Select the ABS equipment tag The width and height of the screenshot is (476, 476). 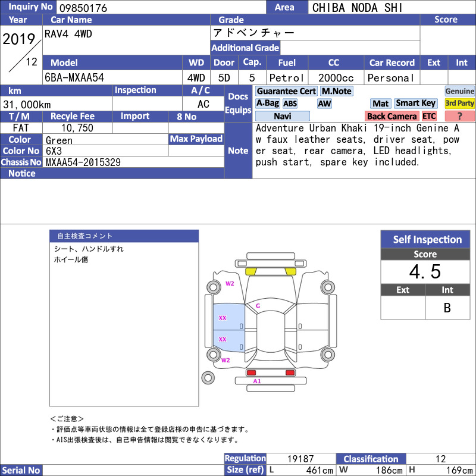290,104
